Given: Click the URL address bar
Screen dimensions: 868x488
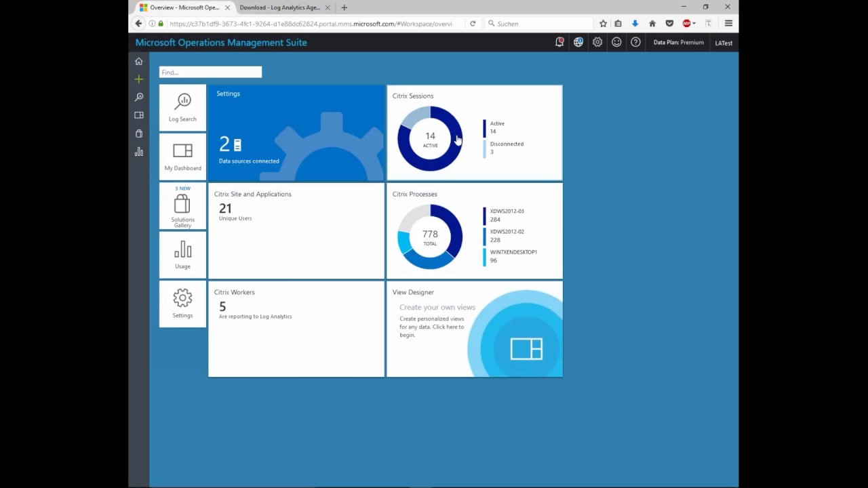Looking at the screenshot, I should tap(311, 24).
